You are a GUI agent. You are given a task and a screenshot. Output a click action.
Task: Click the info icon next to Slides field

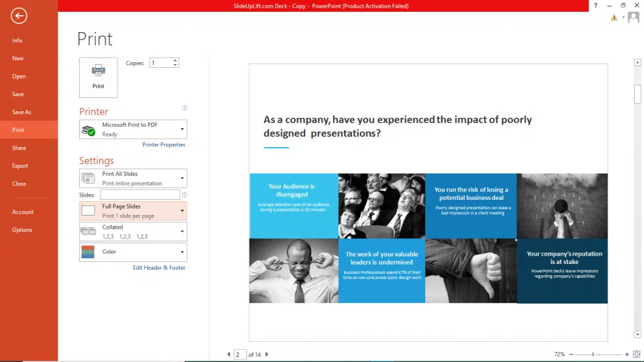(x=184, y=195)
